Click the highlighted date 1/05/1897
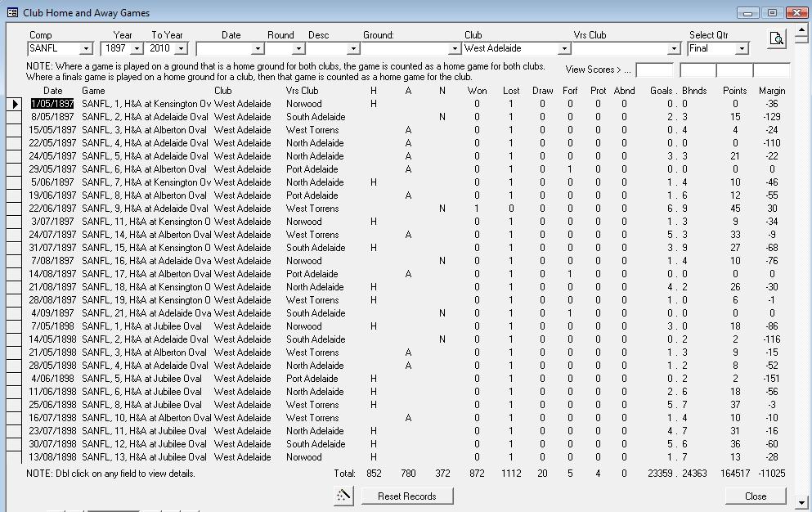Viewport: 812px width, 512px height. [x=52, y=104]
